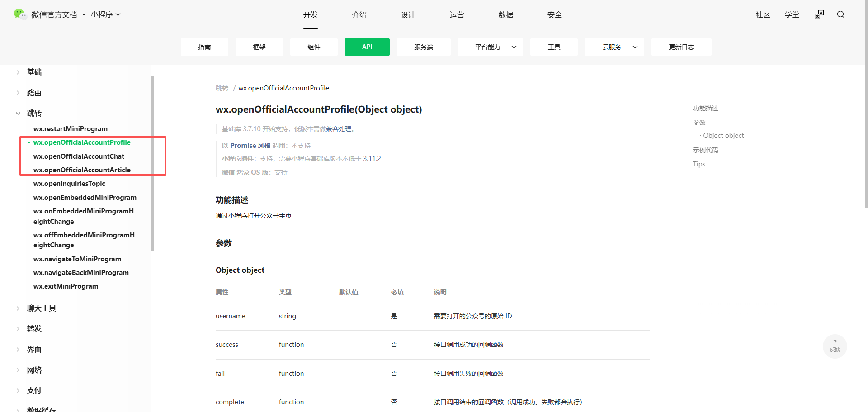Switch to the 运营 top tab

pyautogui.click(x=457, y=15)
